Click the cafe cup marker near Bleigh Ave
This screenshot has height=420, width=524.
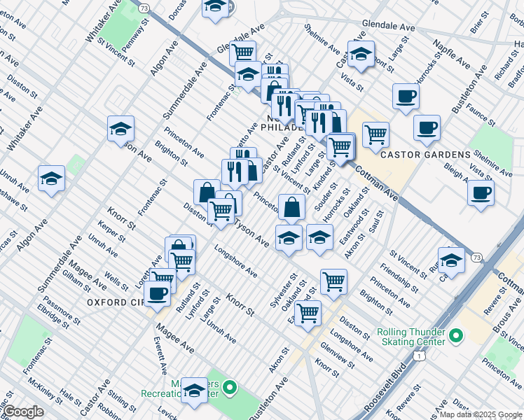click(481, 195)
